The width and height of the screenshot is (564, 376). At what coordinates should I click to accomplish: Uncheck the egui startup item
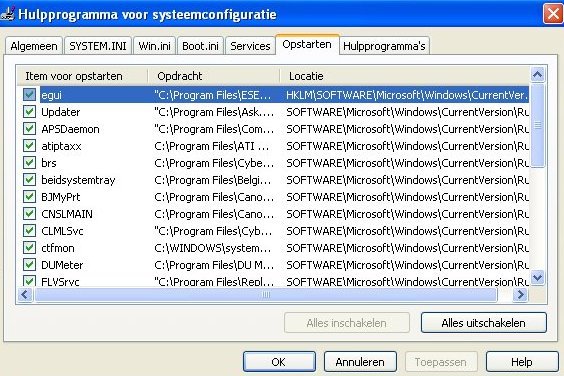pos(29,95)
